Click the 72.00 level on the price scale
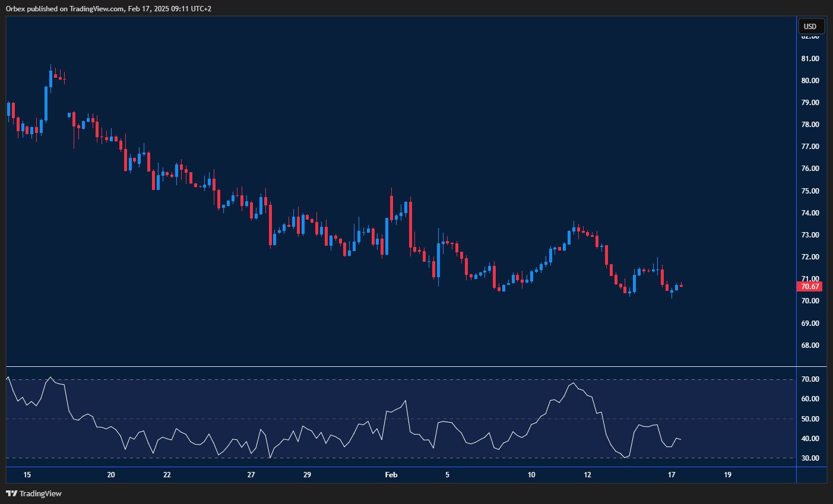The image size is (833, 504). [811, 256]
